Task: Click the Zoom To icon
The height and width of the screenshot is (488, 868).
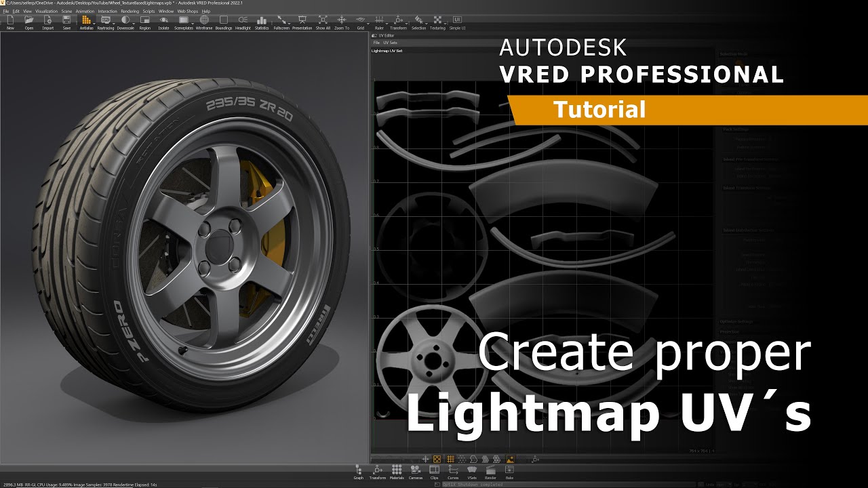Action: (342, 23)
